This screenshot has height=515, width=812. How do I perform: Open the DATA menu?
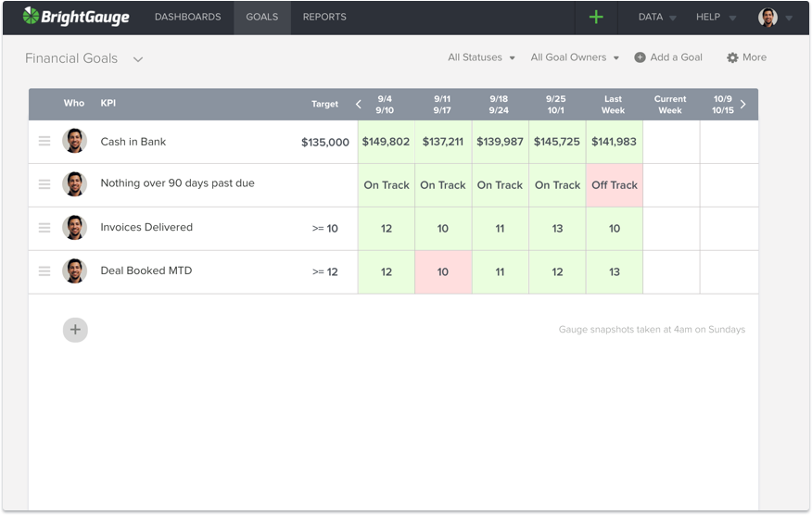click(x=657, y=17)
